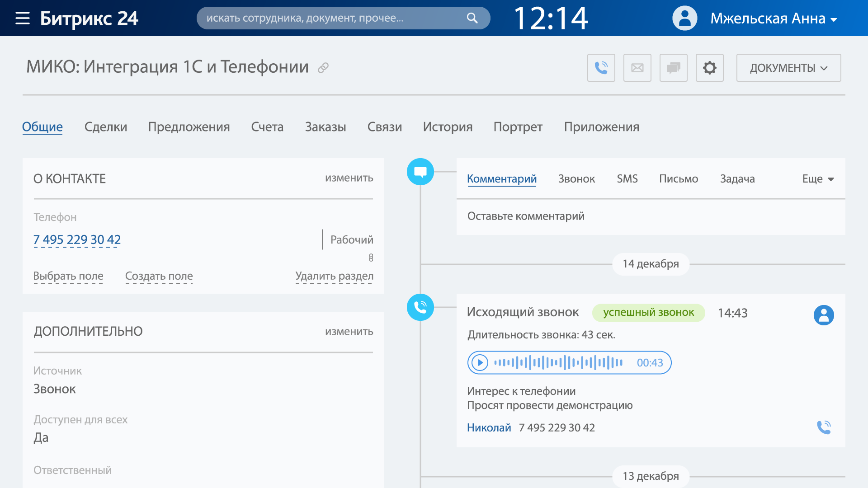Screen dimensions: 868x488
Task: Seek within the call recording waveform
Action: click(x=558, y=362)
